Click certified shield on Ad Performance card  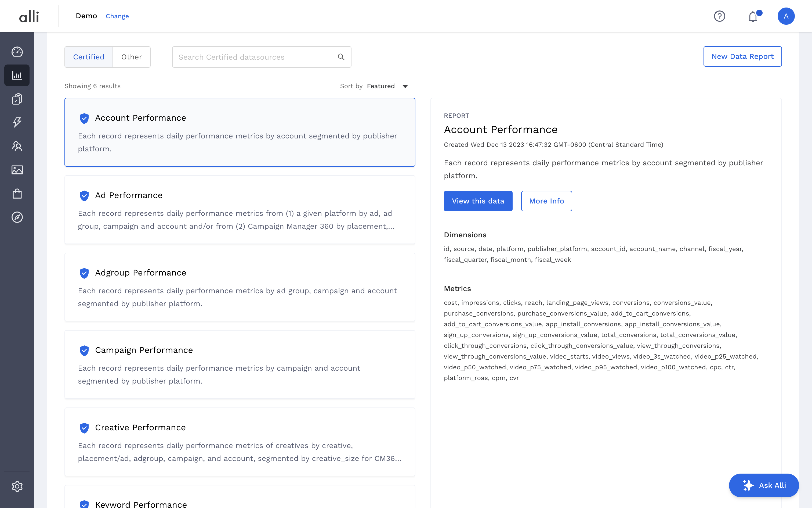(84, 196)
